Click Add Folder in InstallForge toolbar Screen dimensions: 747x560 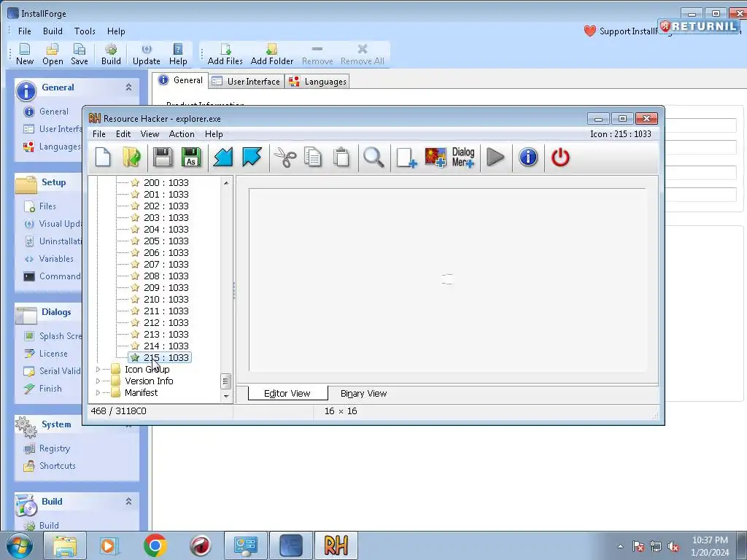(x=272, y=54)
